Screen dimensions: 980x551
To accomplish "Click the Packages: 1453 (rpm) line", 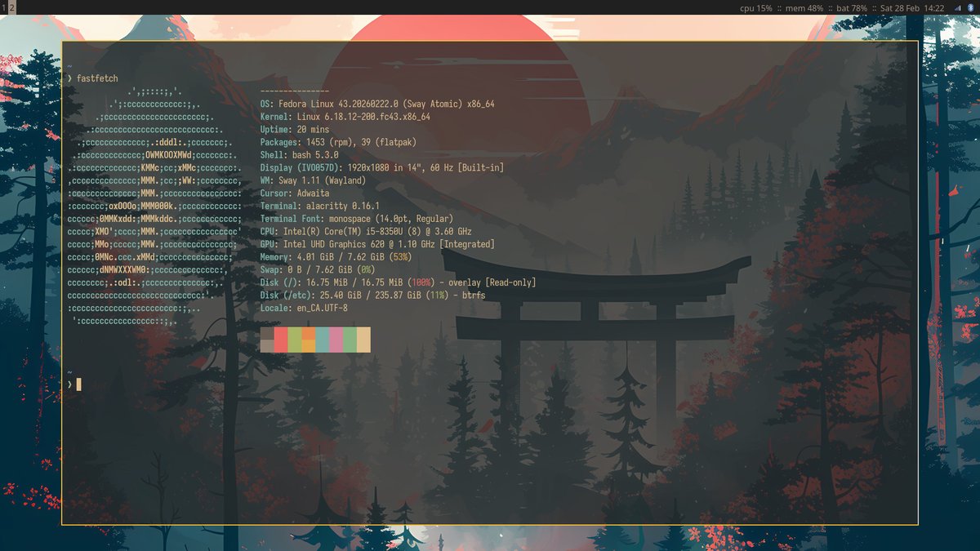I will pyautogui.click(x=338, y=142).
